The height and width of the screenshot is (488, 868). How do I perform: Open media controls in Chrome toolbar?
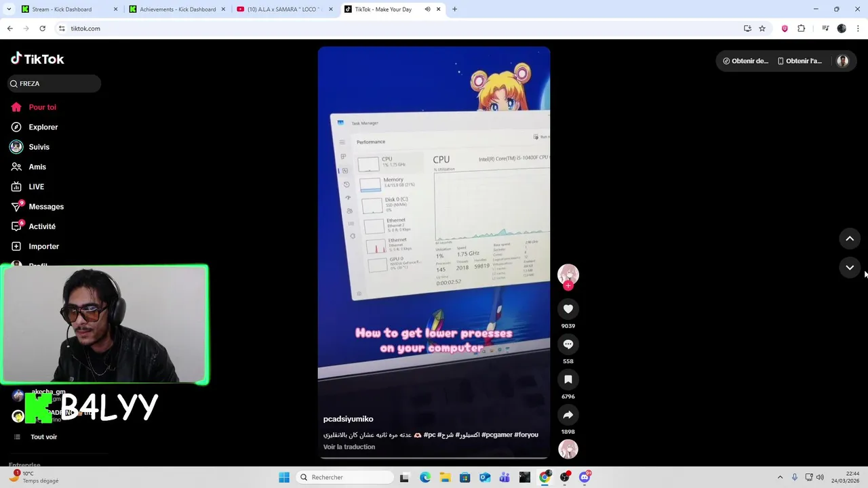pos(825,28)
